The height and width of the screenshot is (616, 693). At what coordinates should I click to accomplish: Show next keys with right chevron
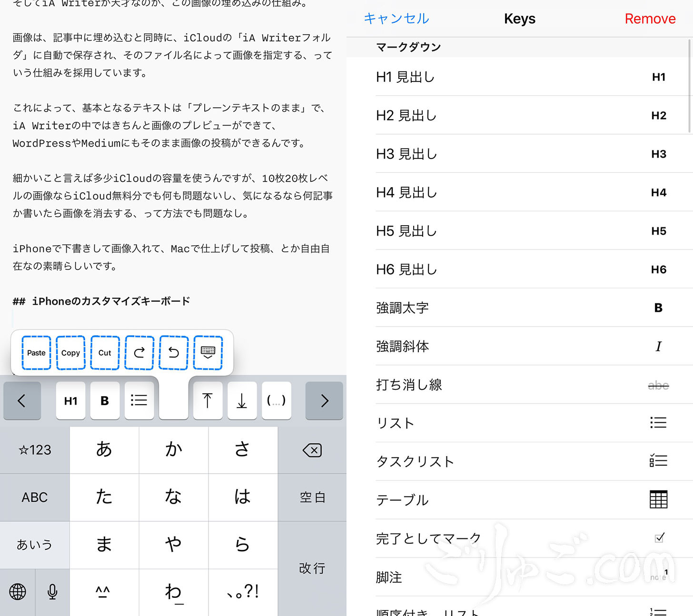point(324,400)
